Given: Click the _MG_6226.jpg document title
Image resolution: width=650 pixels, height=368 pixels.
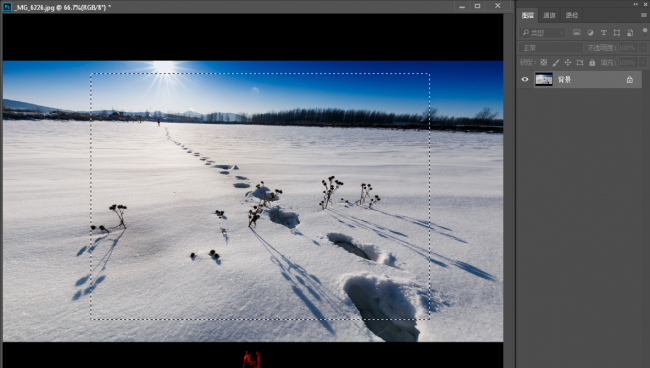Looking at the screenshot, I should click(x=62, y=7).
